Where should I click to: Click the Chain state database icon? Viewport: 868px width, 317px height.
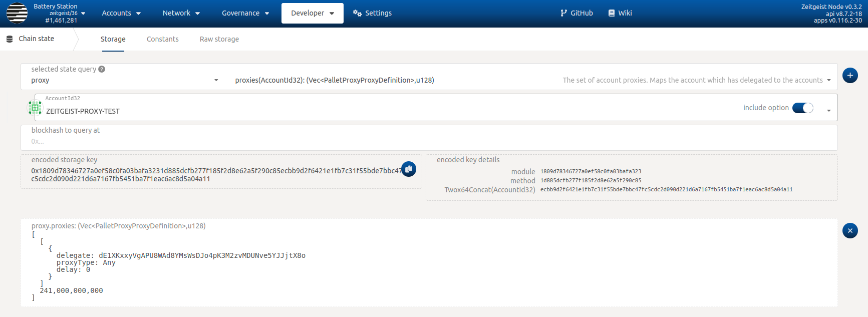[10, 39]
